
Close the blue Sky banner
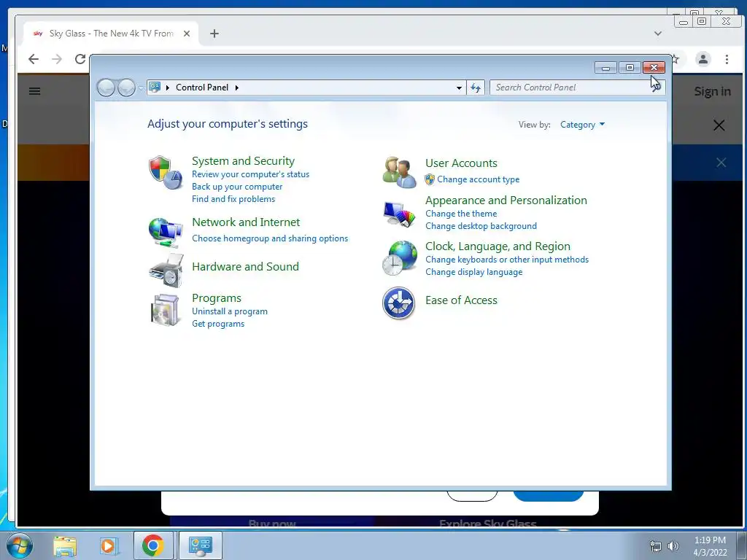click(721, 163)
